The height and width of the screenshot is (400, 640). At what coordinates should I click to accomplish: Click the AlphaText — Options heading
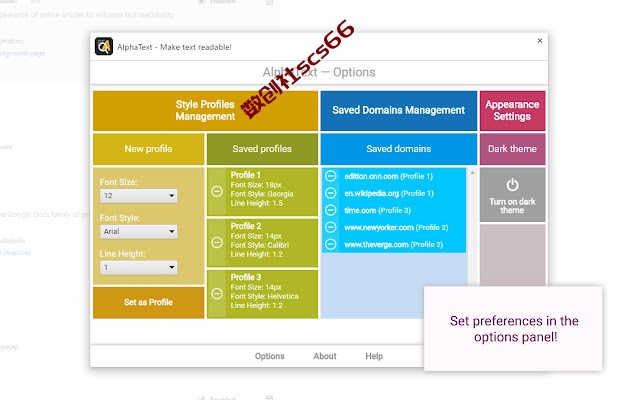(x=319, y=72)
